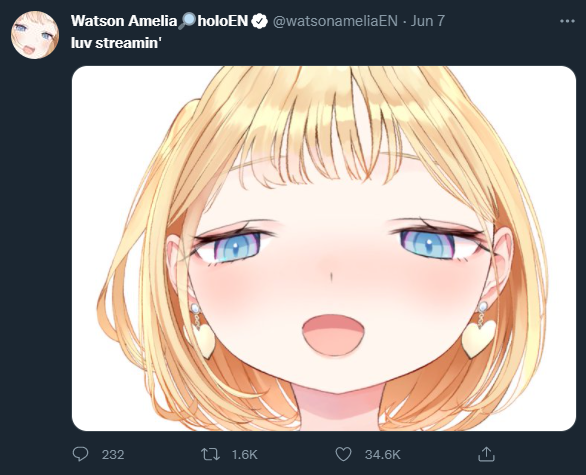
Task: Click the blue verified checkmark badge
Action: pos(259,21)
